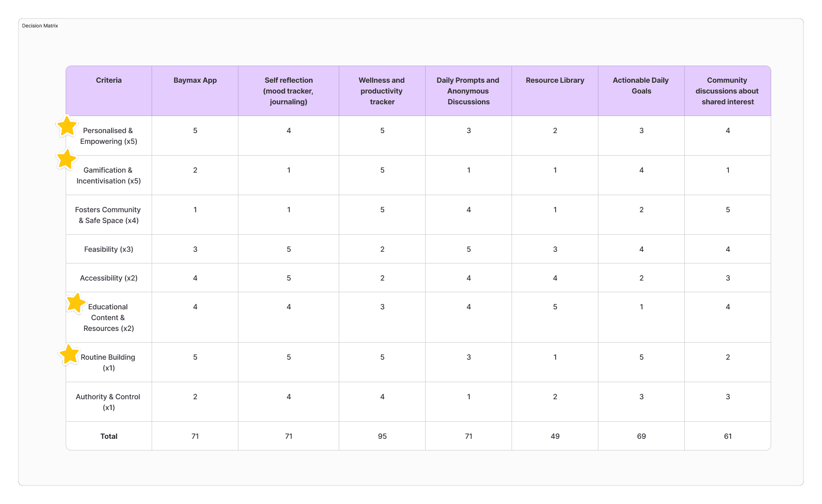This screenshot has width=822, height=504.
Task: Select Self reflection score for Feasibility
Action: 289,249
